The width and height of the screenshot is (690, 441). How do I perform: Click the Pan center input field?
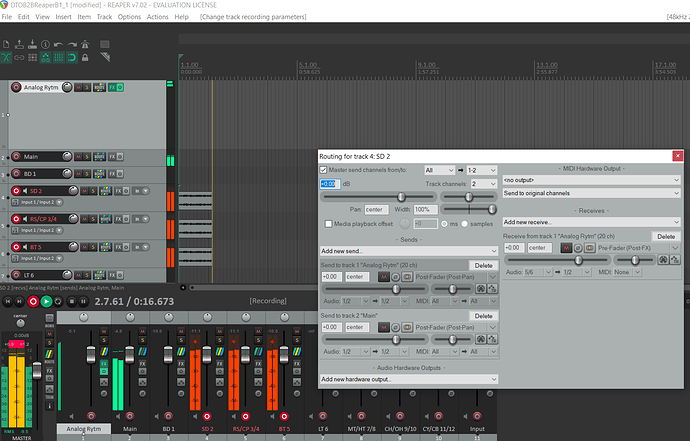pyautogui.click(x=376, y=209)
